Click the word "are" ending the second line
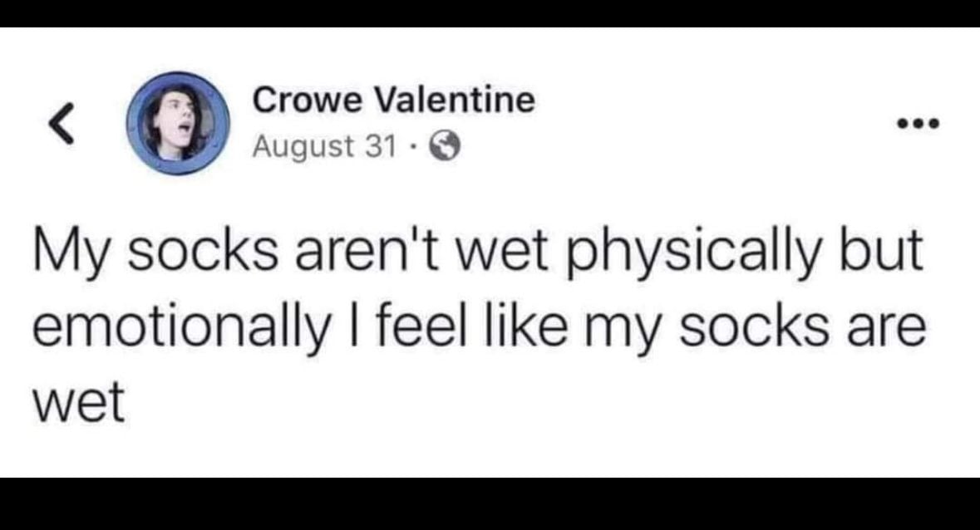 coord(884,330)
